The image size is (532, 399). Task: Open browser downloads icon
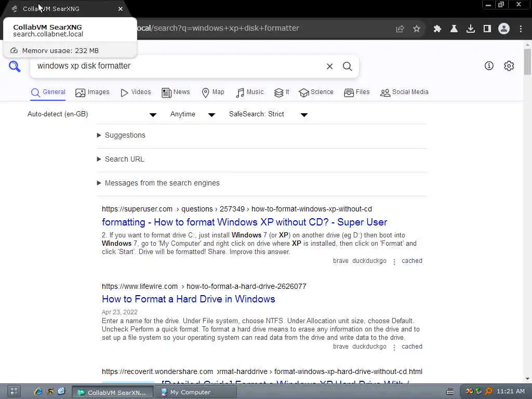[471, 29]
